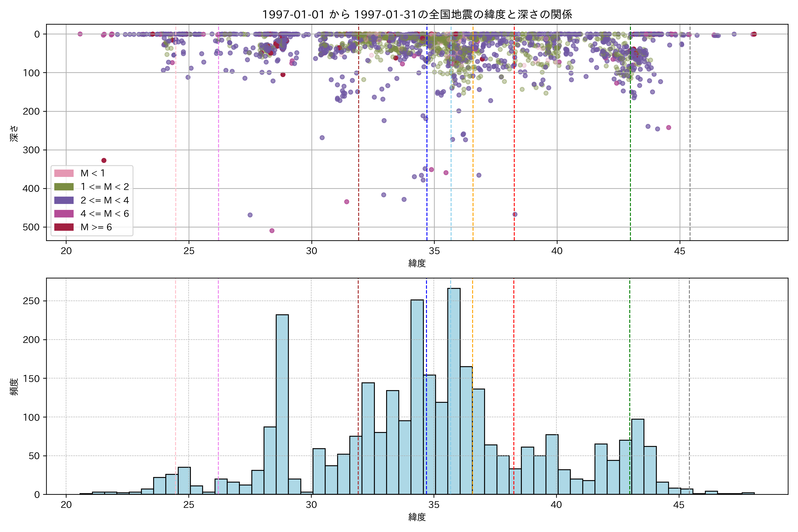The height and width of the screenshot is (532, 798).
Task: Click the pink M < 1 legend swatch
Action: tap(64, 173)
